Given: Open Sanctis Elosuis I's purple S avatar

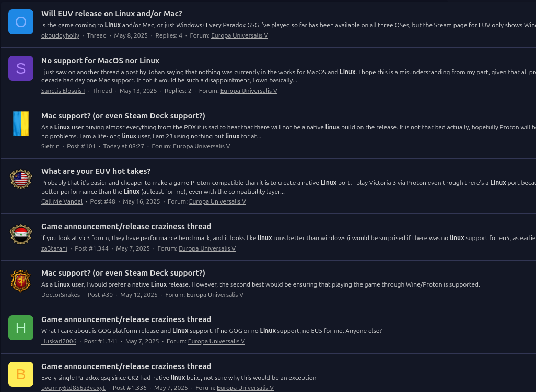Looking at the screenshot, I should [21, 68].
